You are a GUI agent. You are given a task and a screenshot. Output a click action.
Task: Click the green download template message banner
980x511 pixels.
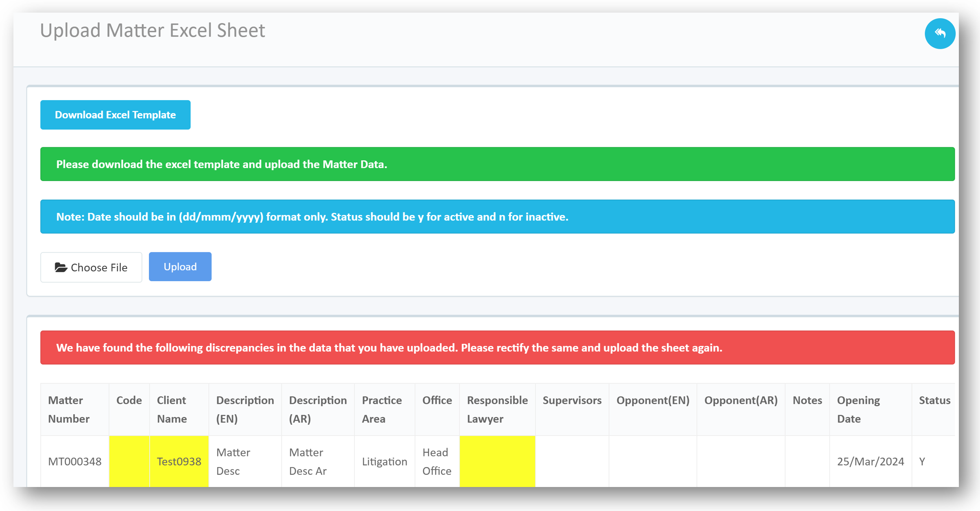497,164
